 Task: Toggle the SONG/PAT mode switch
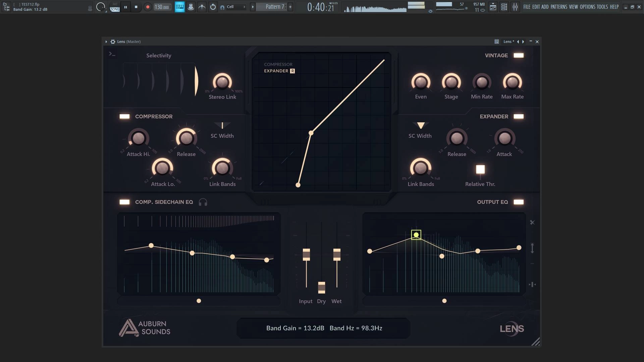pyautogui.click(x=115, y=7)
